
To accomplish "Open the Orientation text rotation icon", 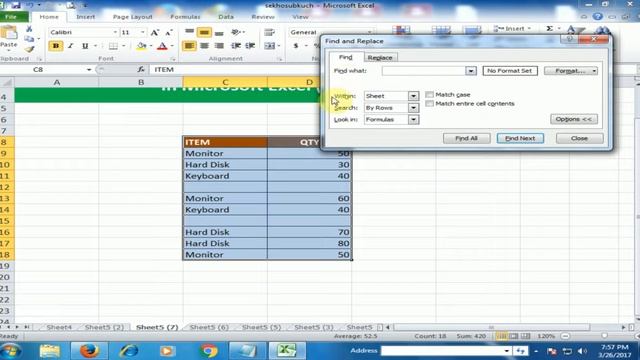I will (237, 32).
